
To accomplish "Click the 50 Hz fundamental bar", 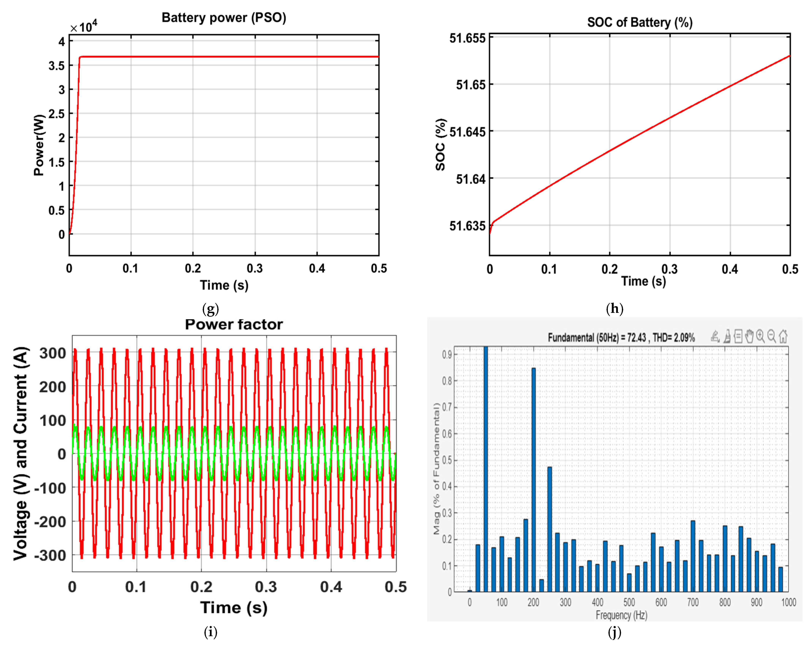I will tap(485, 469).
